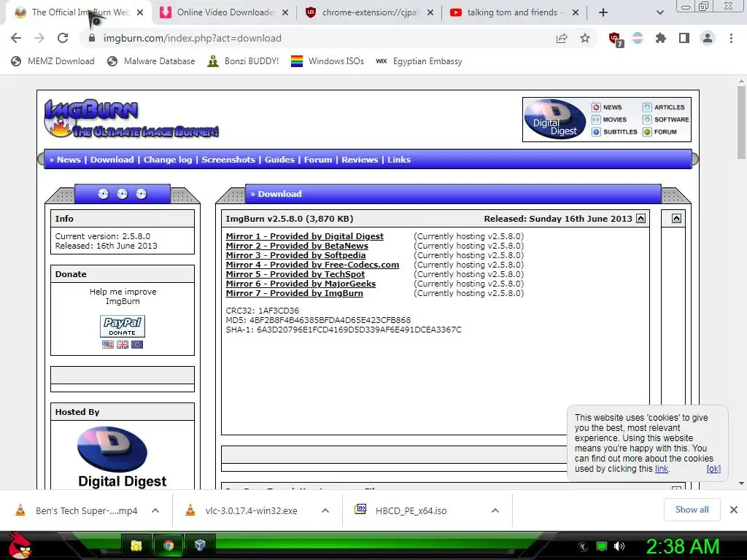This screenshot has width=747, height=560.
Task: Open the Reviews navigation item
Action: [360, 160]
